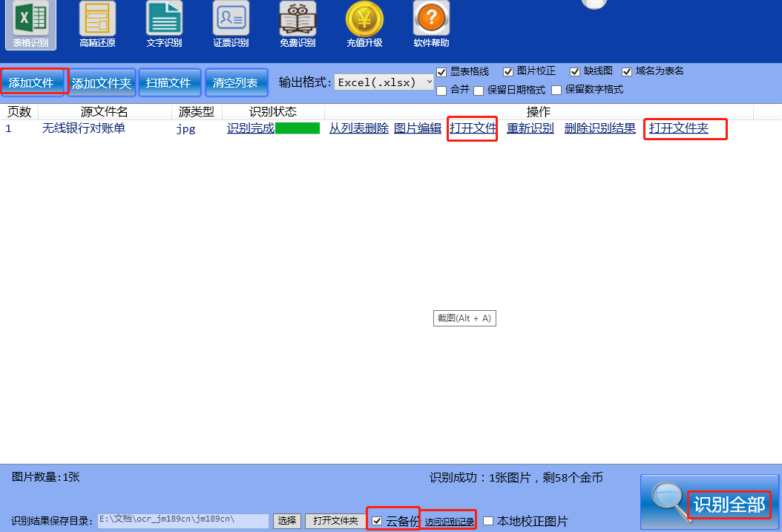This screenshot has width=782, height=532.
Task: Disable the 域名为表名 checkbox
Action: pos(627,72)
